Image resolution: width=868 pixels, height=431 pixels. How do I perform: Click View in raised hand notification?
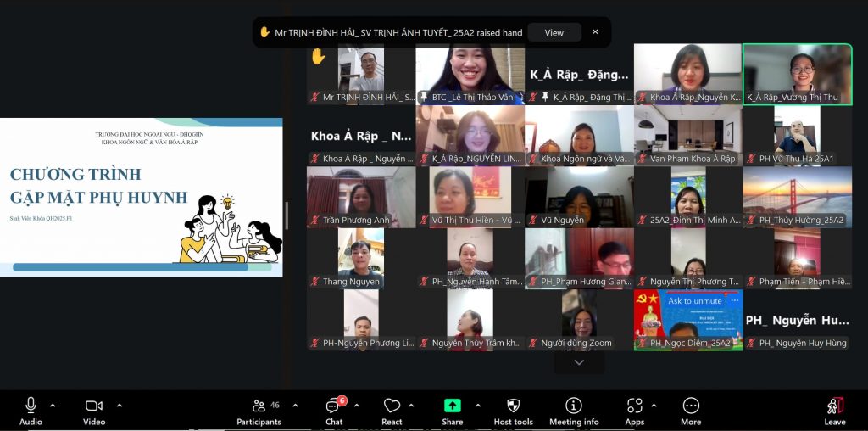coord(554,32)
